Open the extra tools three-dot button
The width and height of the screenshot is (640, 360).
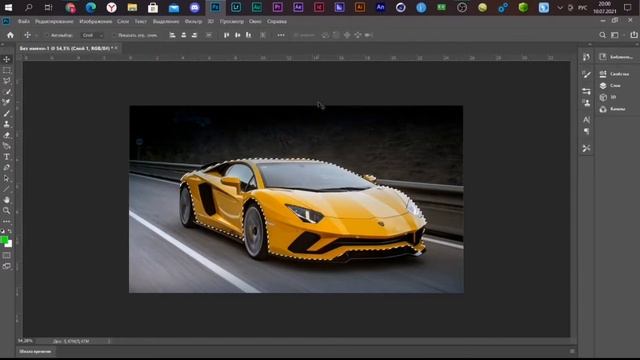[x=7, y=222]
